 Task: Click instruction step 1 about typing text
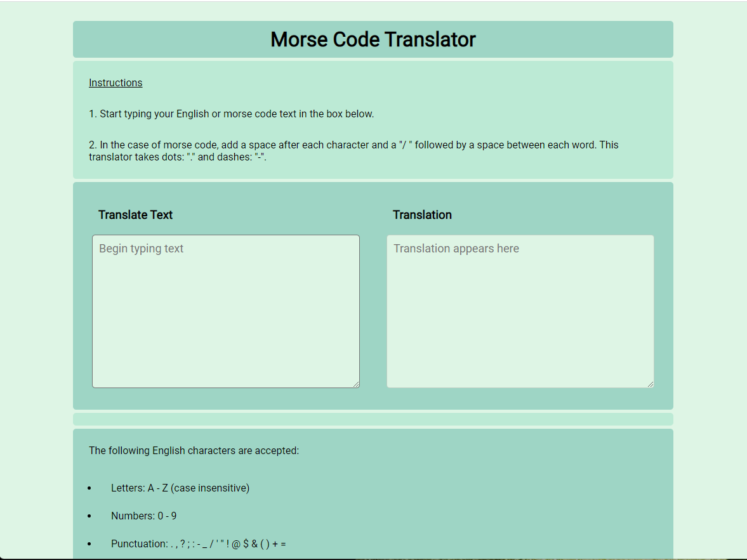231,114
